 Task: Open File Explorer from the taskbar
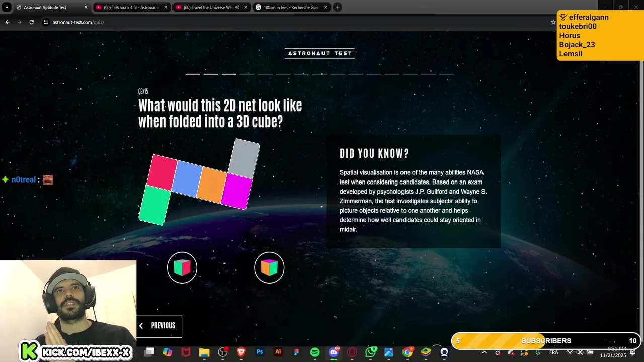[x=204, y=352]
